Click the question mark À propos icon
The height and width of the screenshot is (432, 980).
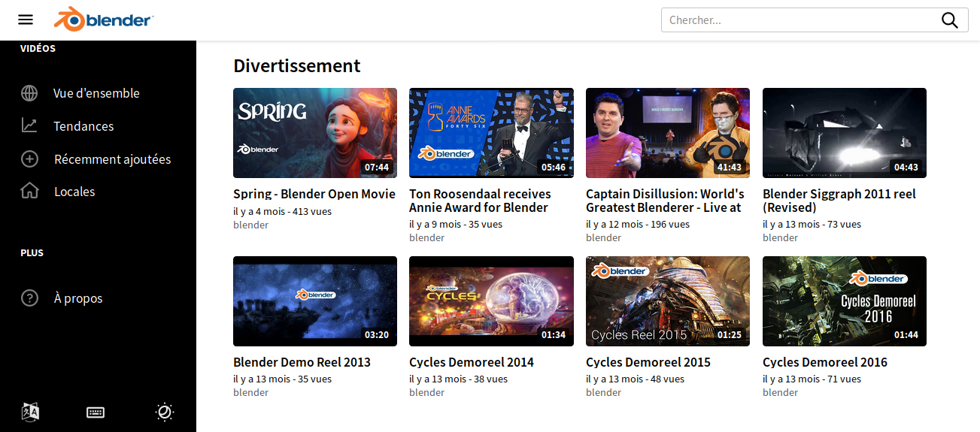29,298
